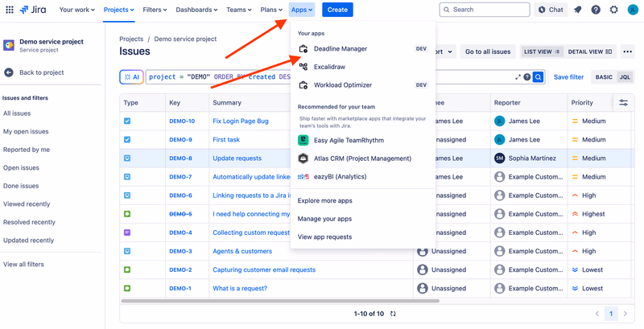Open the Chat button
Screen dimensions: 644x329
point(551,10)
